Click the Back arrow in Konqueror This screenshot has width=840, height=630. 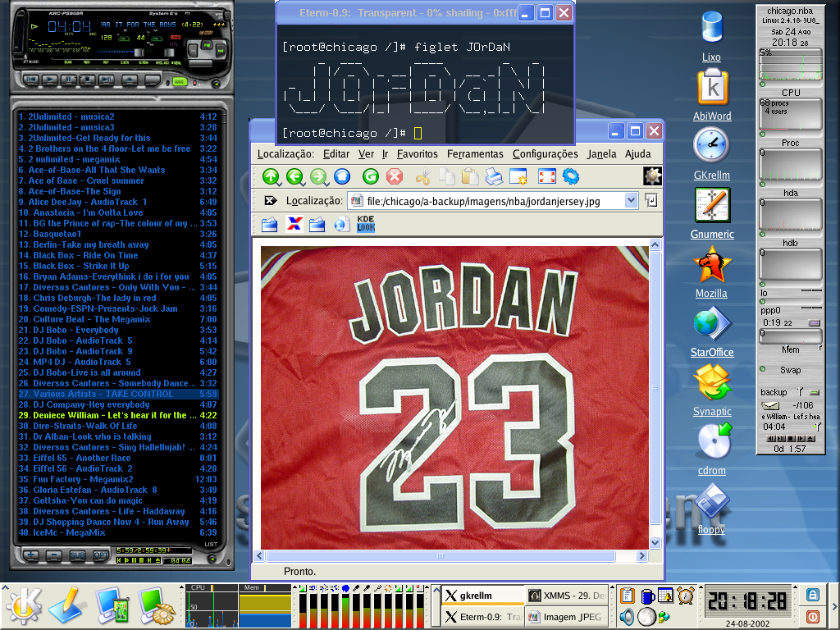tap(294, 176)
